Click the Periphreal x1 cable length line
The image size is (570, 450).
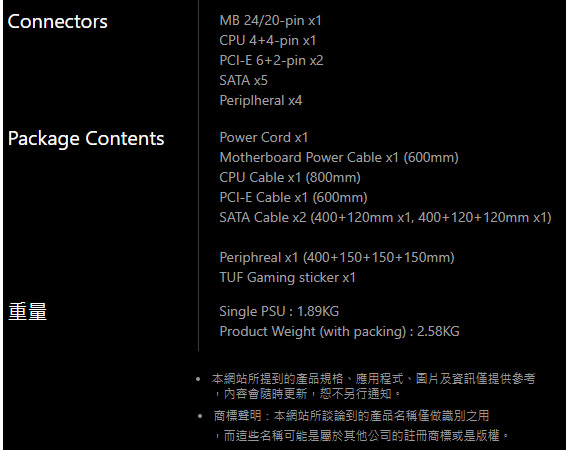[337, 257]
